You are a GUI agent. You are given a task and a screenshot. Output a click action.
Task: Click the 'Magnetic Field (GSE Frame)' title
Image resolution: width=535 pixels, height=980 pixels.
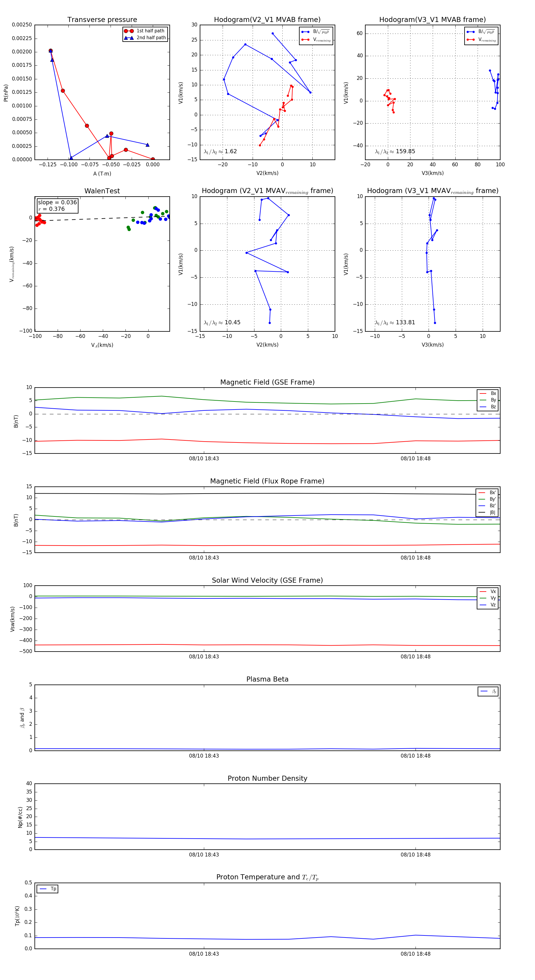pos(267,382)
